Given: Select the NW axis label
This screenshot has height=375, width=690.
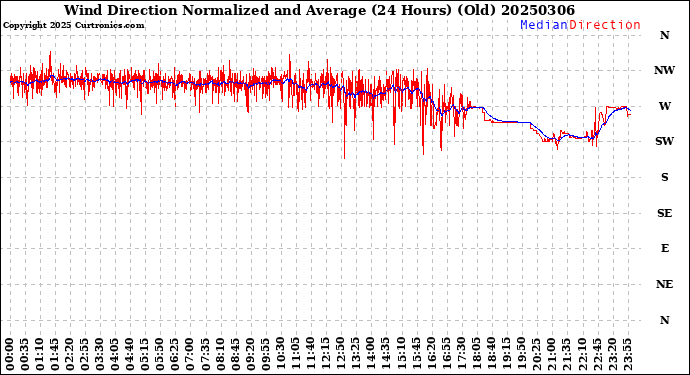Looking at the screenshot, I should pyautogui.click(x=664, y=70).
